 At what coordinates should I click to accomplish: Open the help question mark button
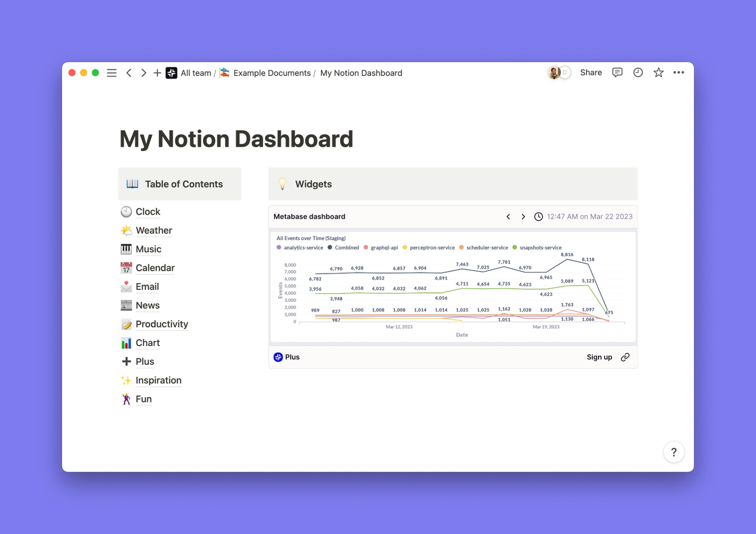[674, 452]
